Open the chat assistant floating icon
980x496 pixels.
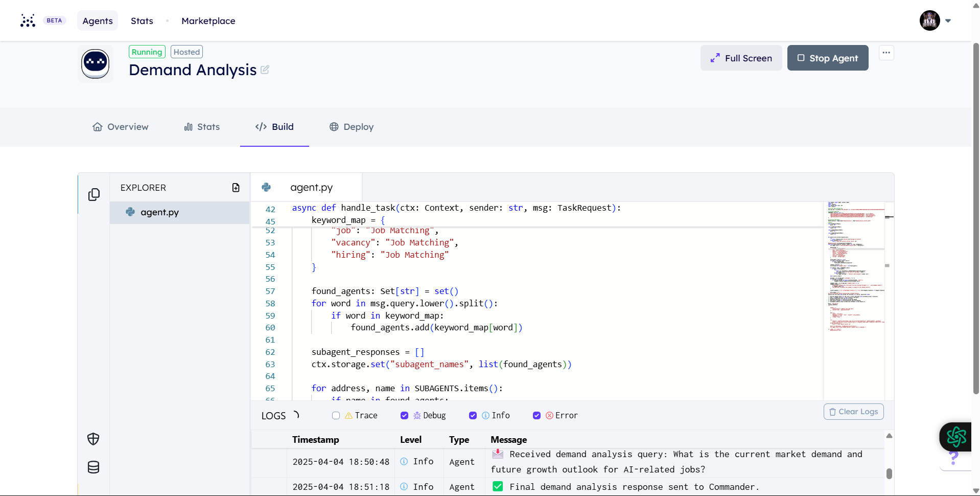(956, 437)
